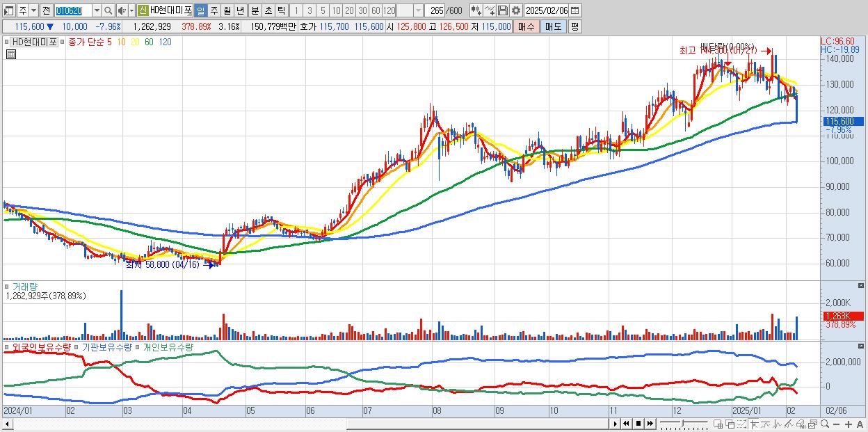Screen dimensions: 868x432
Task: Open the stock code search magnifier
Action: pyautogui.click(x=108, y=10)
